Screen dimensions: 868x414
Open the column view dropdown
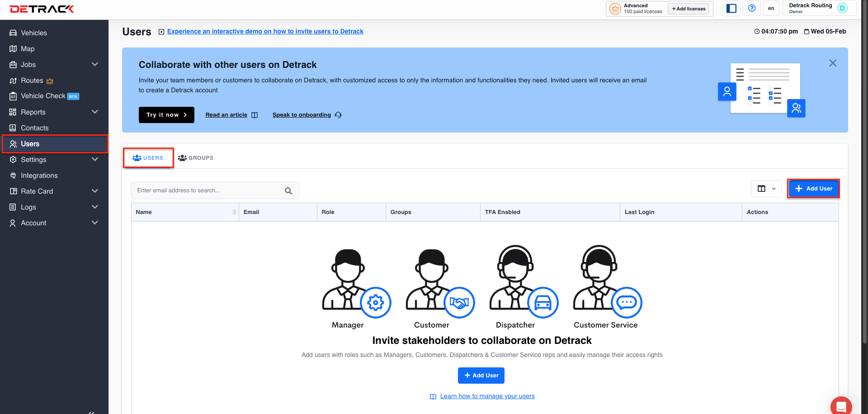766,189
